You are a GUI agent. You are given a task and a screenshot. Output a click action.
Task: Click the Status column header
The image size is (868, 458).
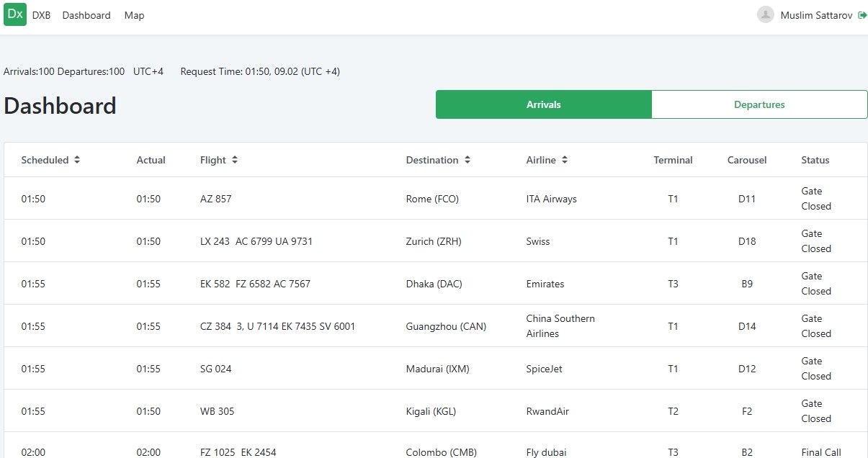[x=815, y=160]
